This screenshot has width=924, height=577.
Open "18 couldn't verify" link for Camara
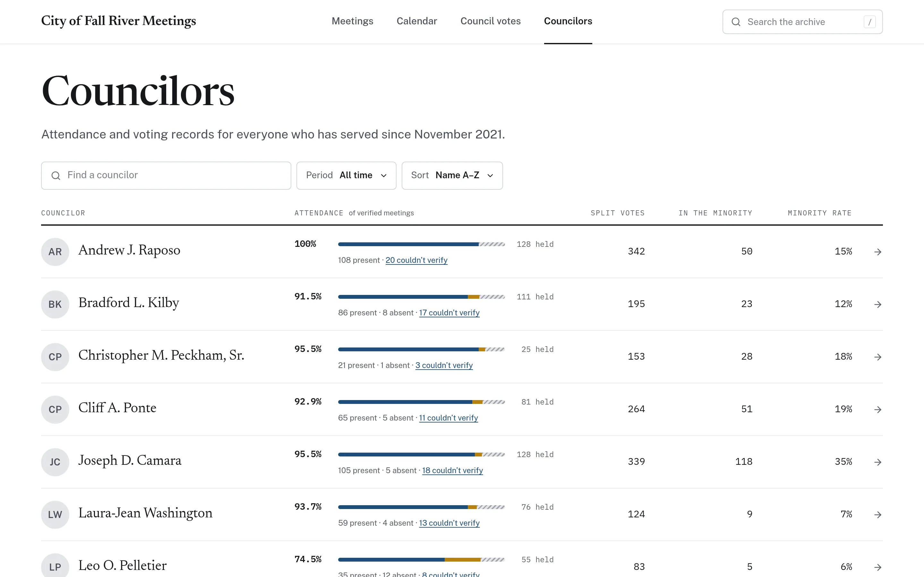point(452,471)
